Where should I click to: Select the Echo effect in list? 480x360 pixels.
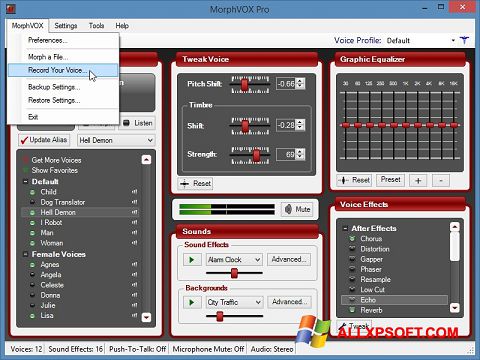pyautogui.click(x=394, y=300)
